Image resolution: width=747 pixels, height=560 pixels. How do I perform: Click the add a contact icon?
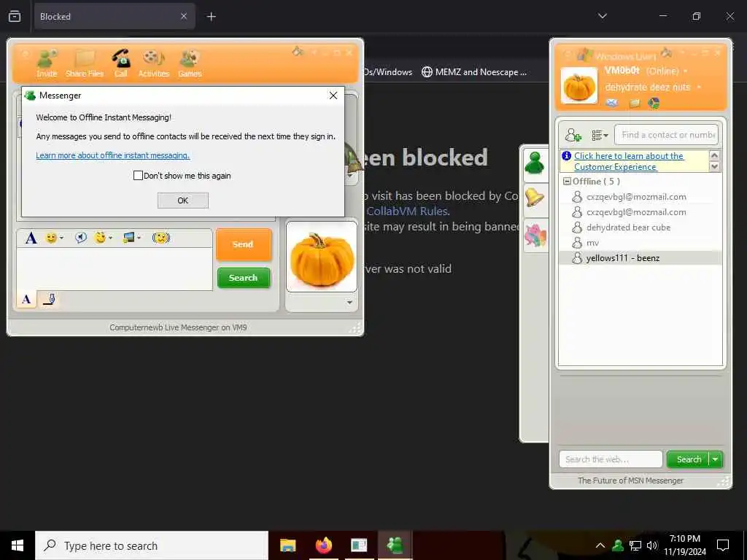pos(573,135)
